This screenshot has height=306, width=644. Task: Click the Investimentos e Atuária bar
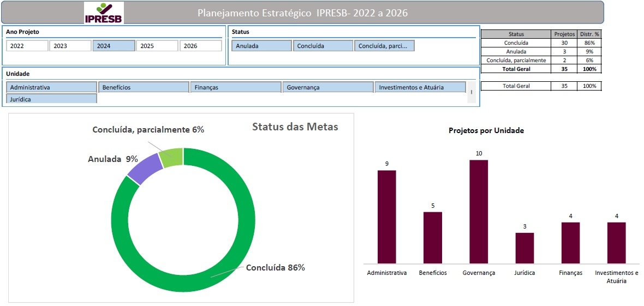pyautogui.click(x=617, y=243)
